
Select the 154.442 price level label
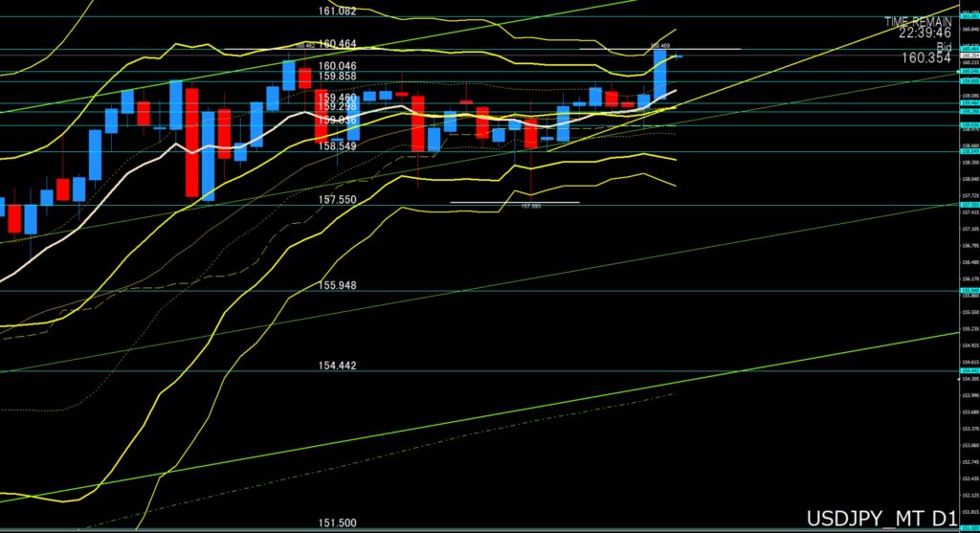pos(336,366)
